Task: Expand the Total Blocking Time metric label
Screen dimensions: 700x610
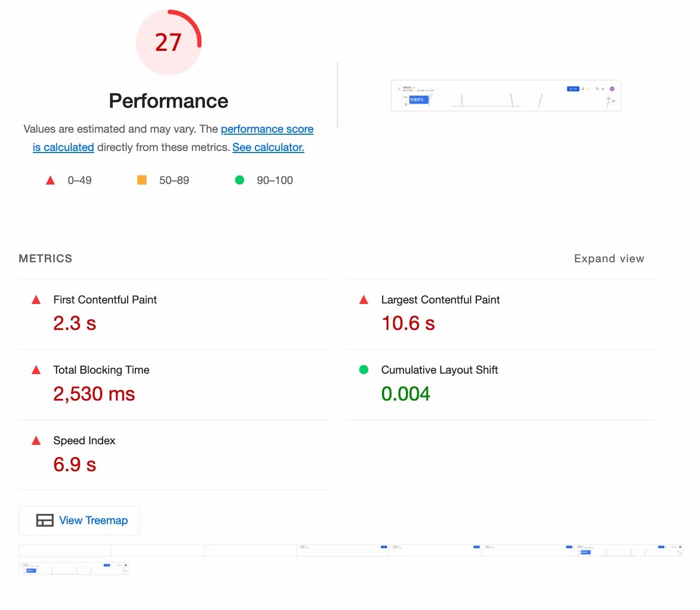Action: 101,370
